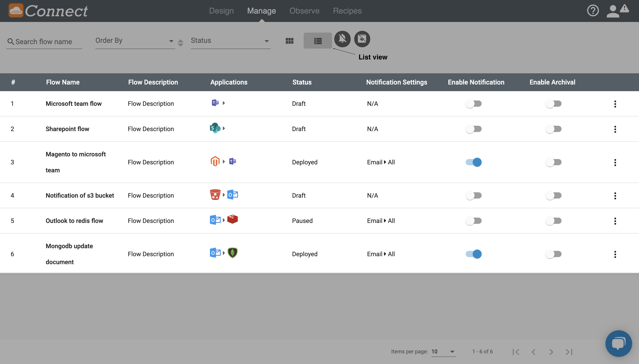Toggle Enable Archival for Magento to microsoft team
This screenshot has height=364, width=639.
click(554, 162)
